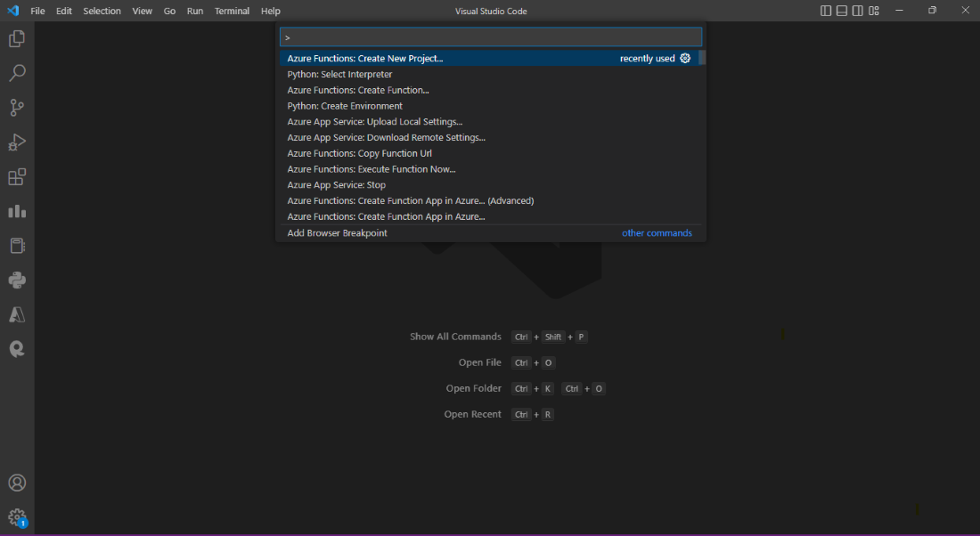Click the command list scrollbar thumb
980x536 pixels.
(x=702, y=58)
